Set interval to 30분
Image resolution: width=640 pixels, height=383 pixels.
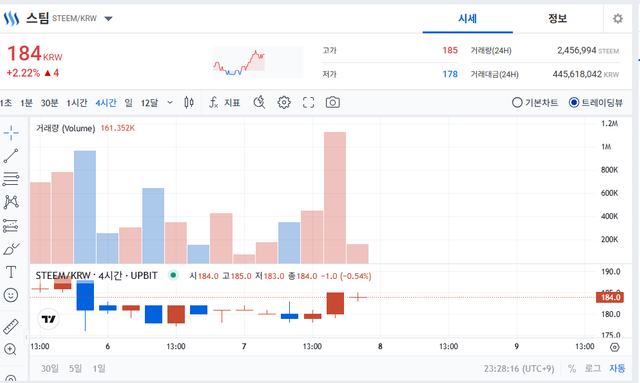(49, 103)
